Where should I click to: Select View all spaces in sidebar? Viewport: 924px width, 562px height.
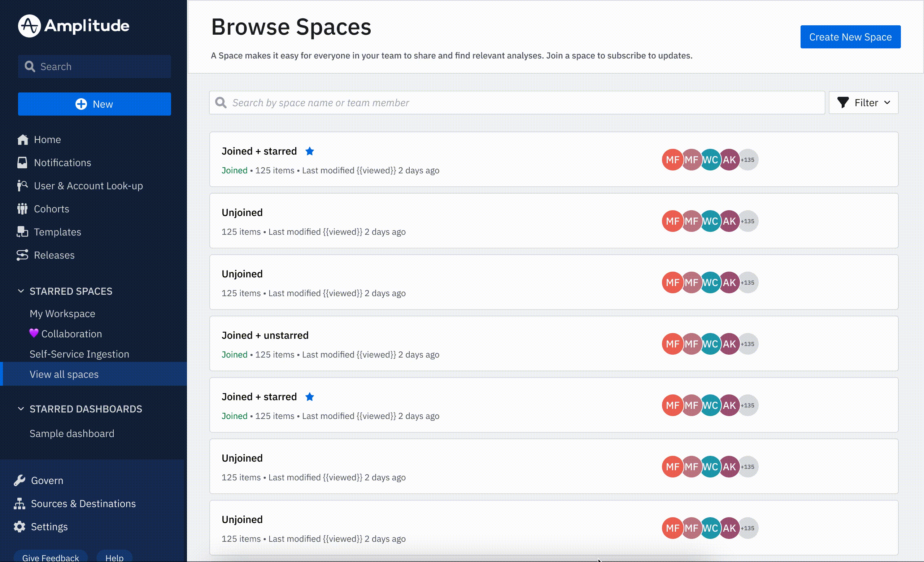pos(64,374)
